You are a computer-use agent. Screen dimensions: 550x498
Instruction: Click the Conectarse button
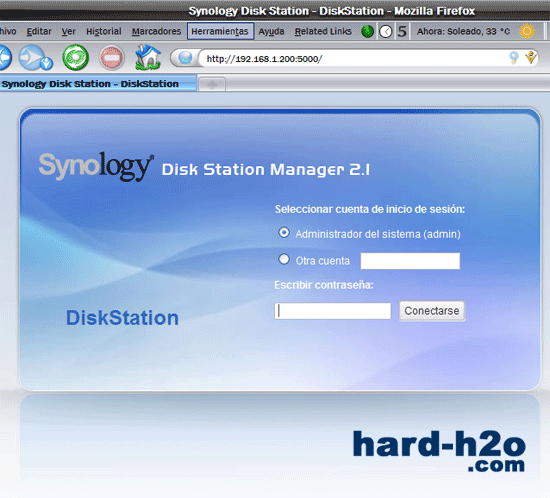[432, 311]
